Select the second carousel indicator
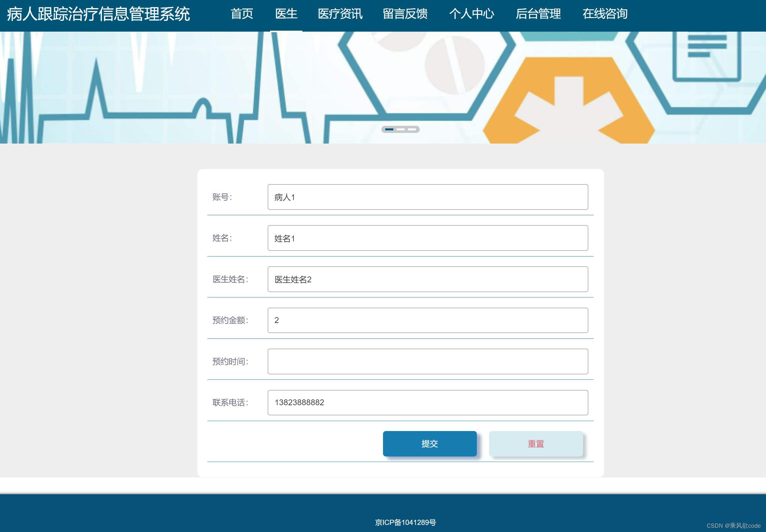 click(x=401, y=129)
